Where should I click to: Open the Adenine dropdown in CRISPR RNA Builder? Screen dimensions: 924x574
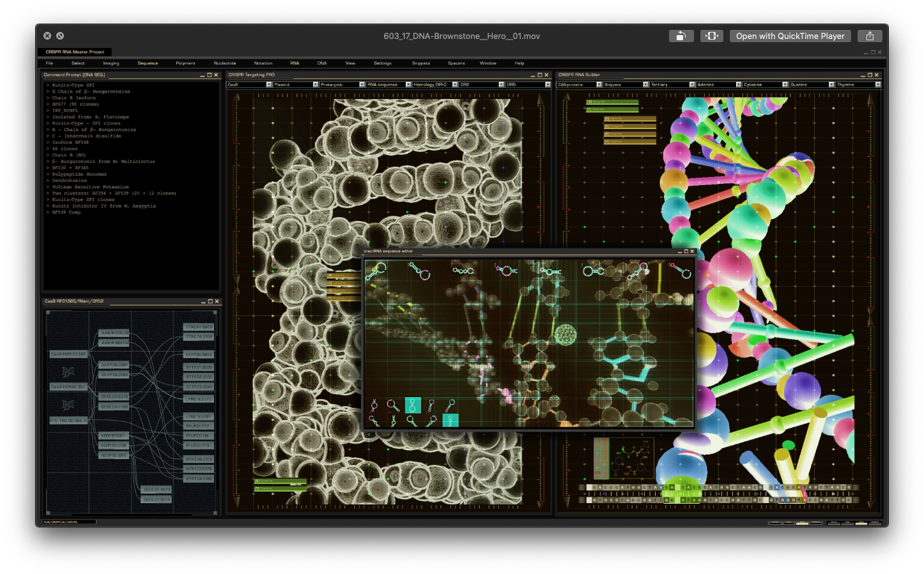(719, 84)
